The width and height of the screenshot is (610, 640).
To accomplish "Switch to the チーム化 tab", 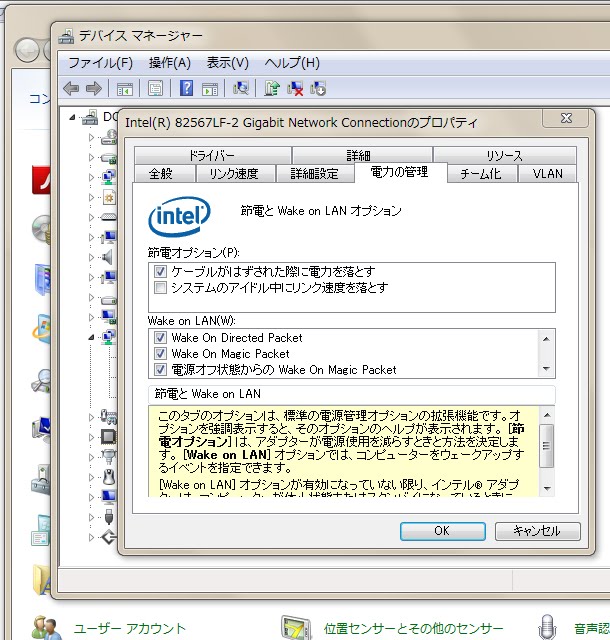I will 482,173.
